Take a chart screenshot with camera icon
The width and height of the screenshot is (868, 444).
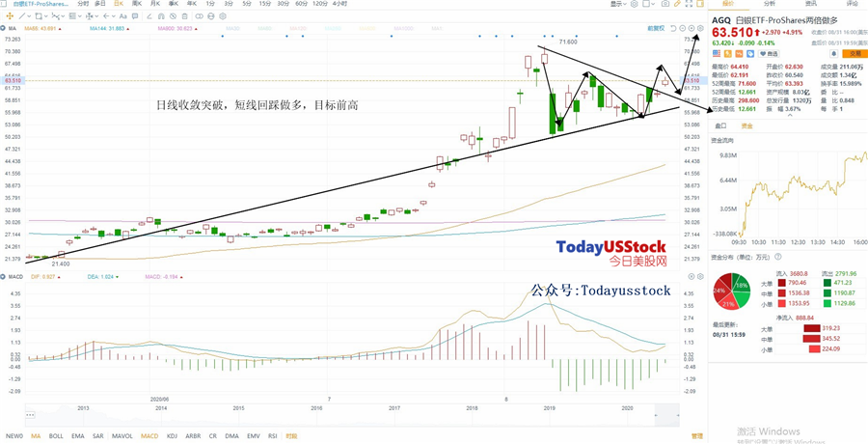665,4
